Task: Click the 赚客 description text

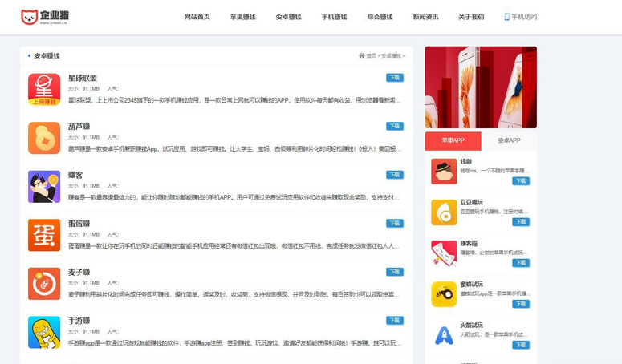Action: pos(234,197)
